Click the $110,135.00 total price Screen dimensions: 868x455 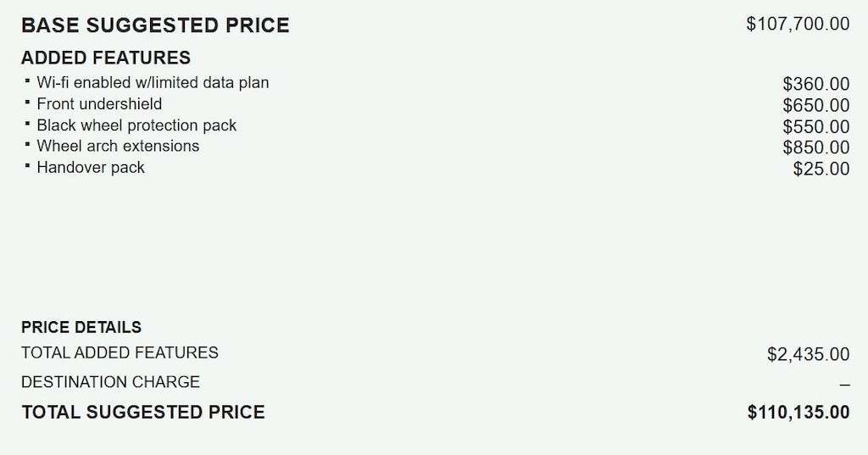point(798,413)
